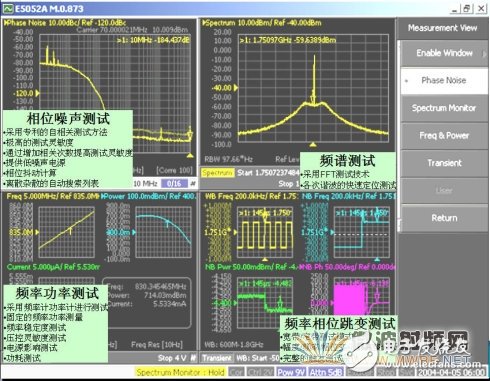
Task: Click the Start 1.7507237484 frequency field
Action: click(268, 173)
